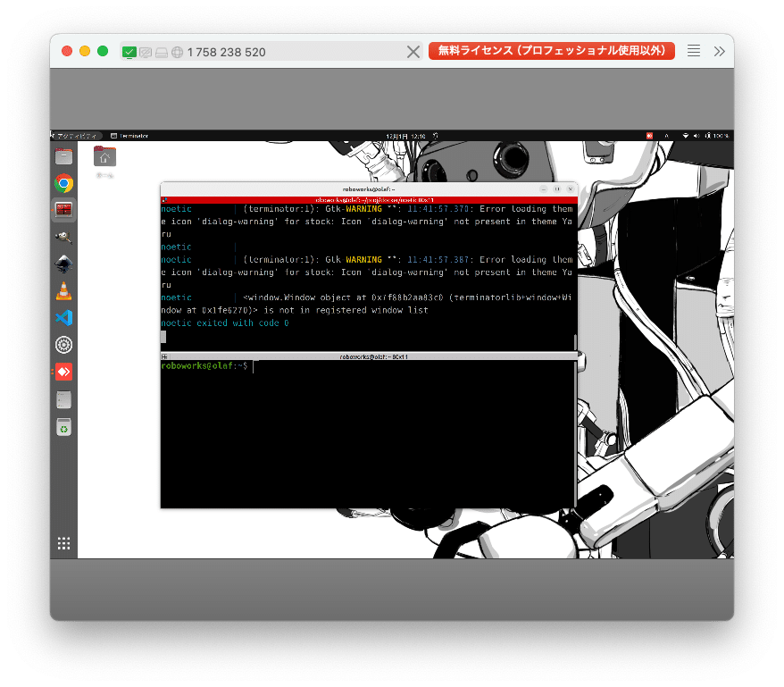Click the grid icon on the lower pane title bar
Viewport: 784px width, 687px height.
point(164,356)
